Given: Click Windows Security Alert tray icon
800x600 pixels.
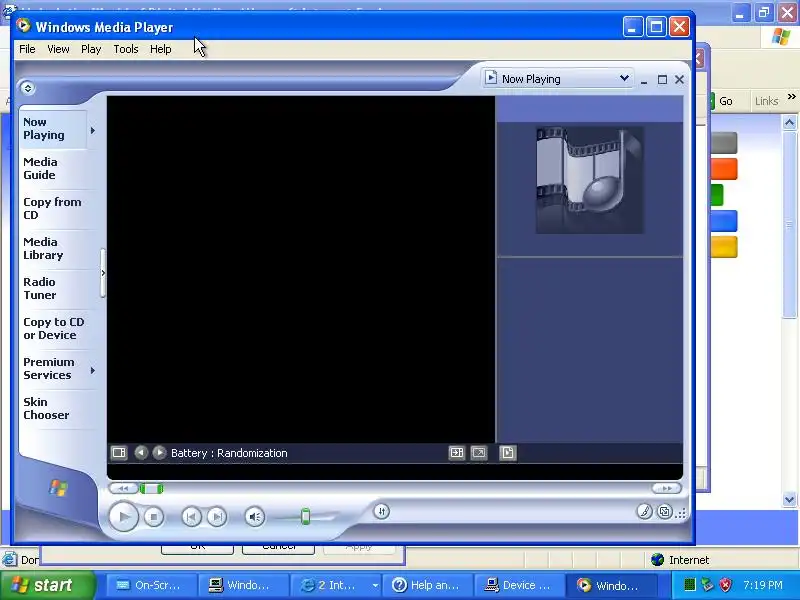Looking at the screenshot, I should pos(725,585).
